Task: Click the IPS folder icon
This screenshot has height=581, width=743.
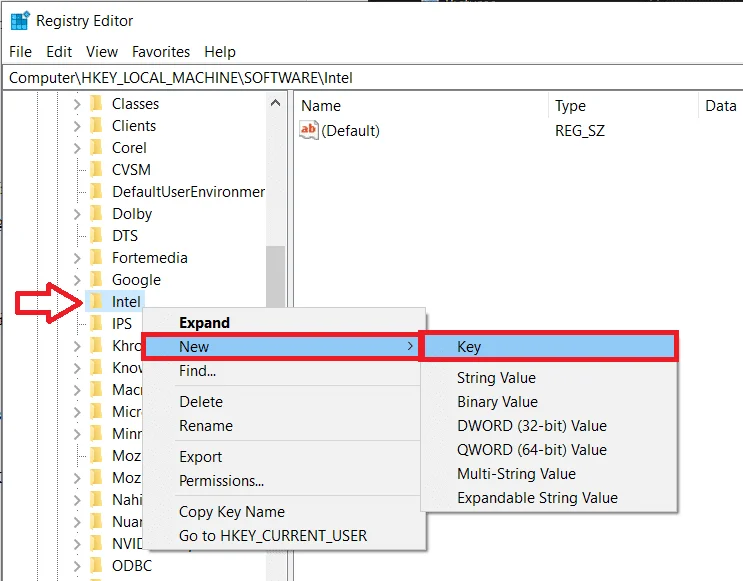Action: point(96,323)
